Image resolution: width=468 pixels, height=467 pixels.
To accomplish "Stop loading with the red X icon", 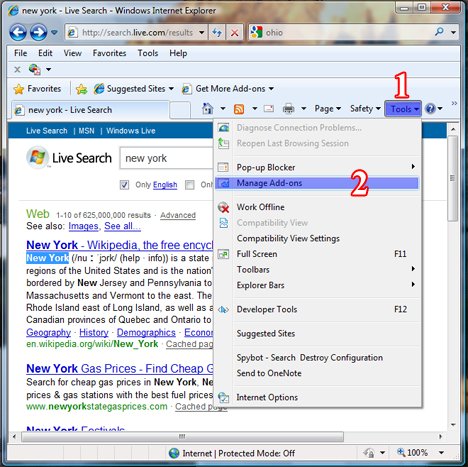I will (235, 33).
